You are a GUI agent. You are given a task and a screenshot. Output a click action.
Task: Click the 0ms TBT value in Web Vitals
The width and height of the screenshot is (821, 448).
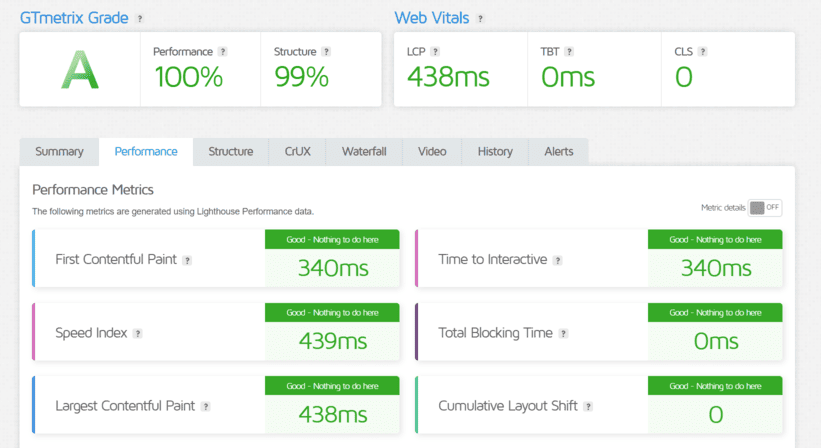tap(568, 77)
